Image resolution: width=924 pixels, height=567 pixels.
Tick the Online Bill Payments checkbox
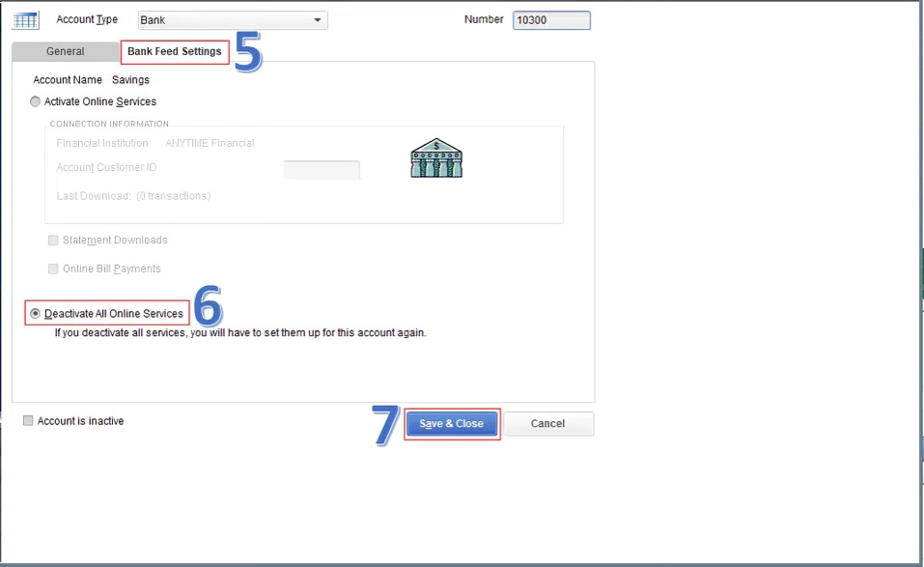[53, 269]
